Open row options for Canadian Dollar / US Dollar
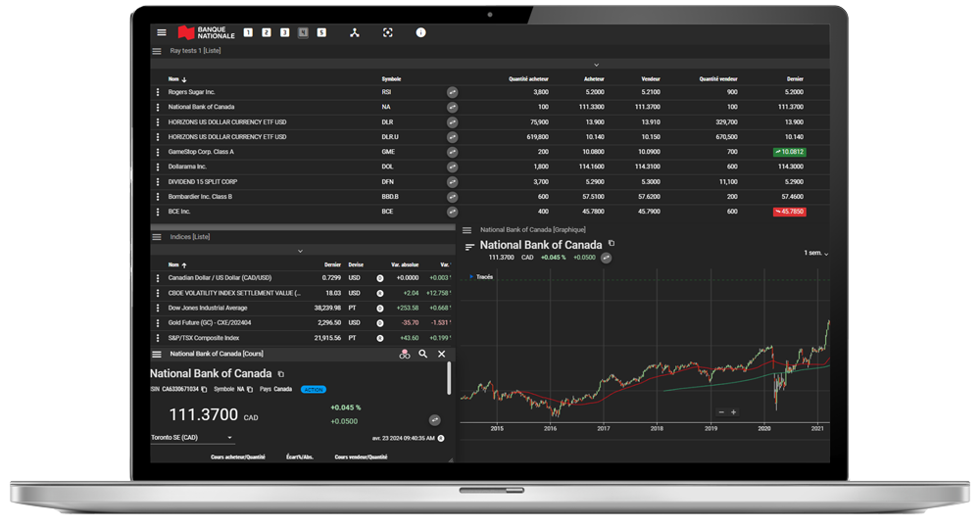The height and width of the screenshot is (527, 980). [x=158, y=278]
